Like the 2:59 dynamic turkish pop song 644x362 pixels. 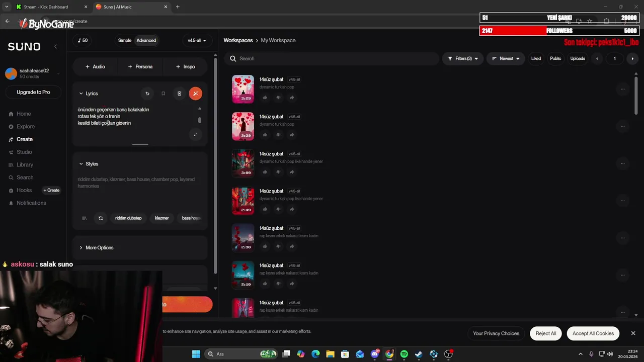pos(265,135)
